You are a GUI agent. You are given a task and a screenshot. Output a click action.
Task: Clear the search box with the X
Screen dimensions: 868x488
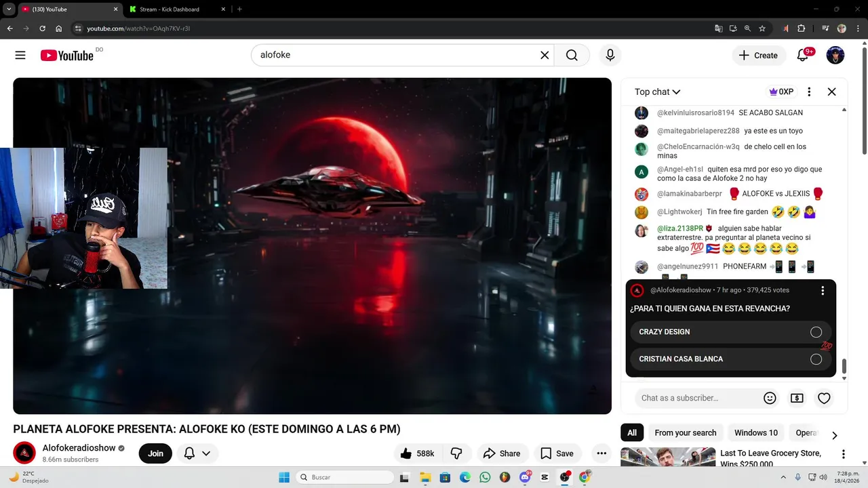tap(545, 56)
